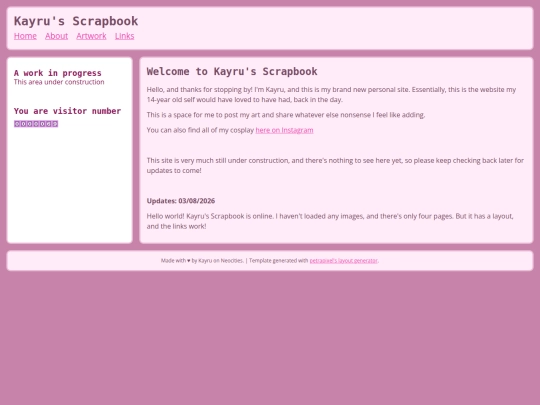540x405 pixels.
Task: Open petrapixel's layout generator link
Action: (x=343, y=261)
